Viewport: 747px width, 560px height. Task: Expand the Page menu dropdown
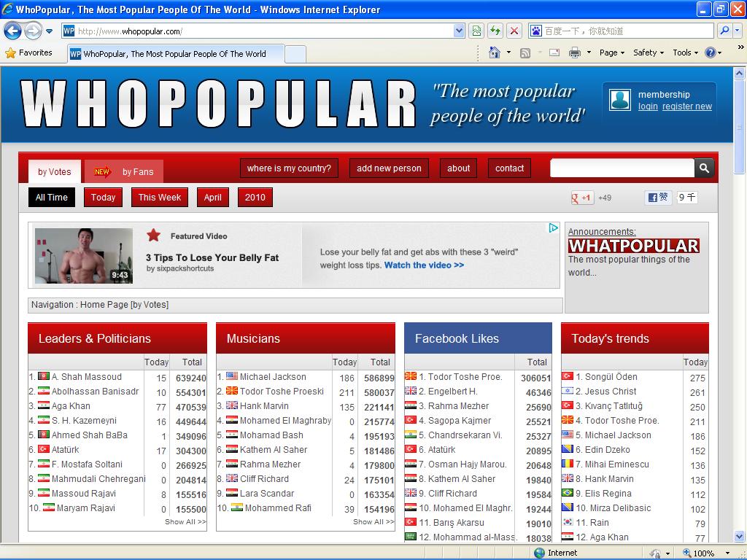point(612,52)
